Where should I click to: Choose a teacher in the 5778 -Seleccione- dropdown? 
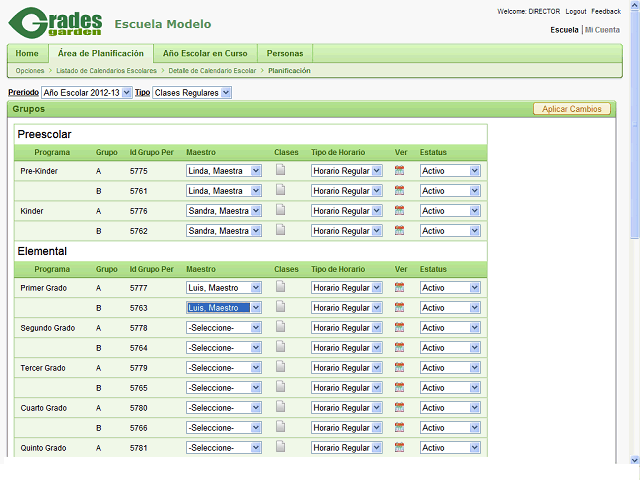click(224, 327)
